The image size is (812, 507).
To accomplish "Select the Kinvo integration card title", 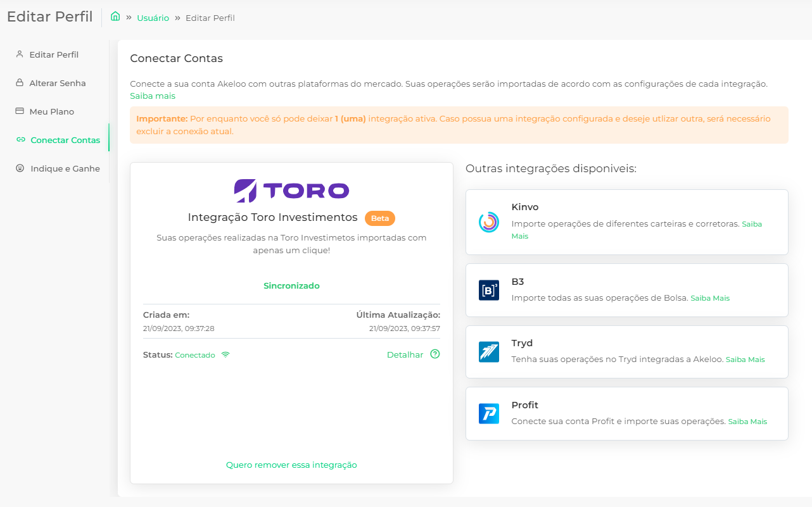I will [525, 207].
